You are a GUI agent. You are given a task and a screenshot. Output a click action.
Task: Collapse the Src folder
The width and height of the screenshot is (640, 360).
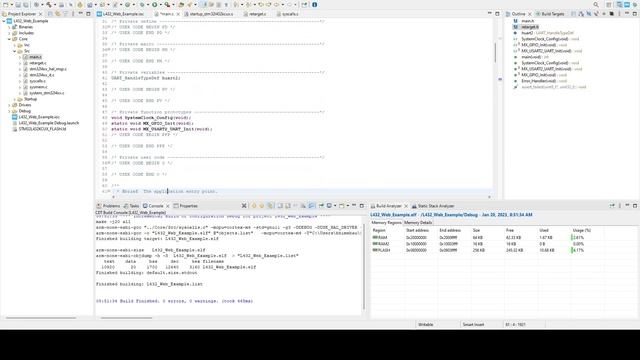point(15,51)
